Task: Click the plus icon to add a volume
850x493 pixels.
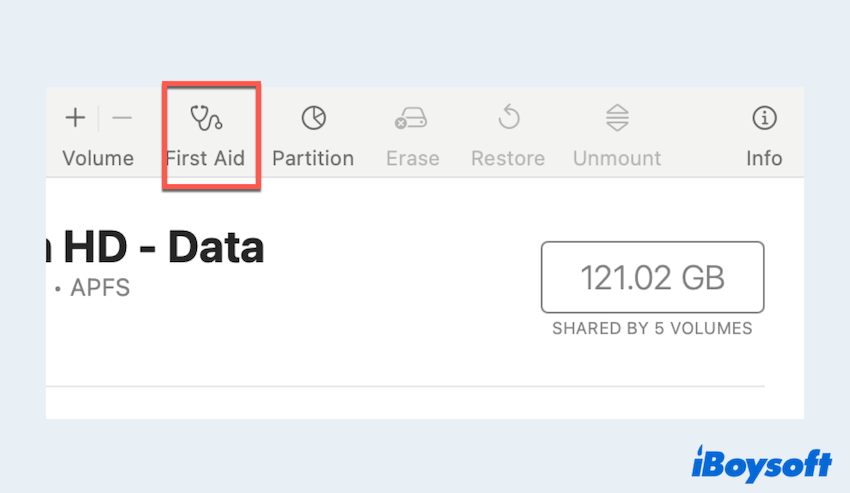Action: (75, 118)
